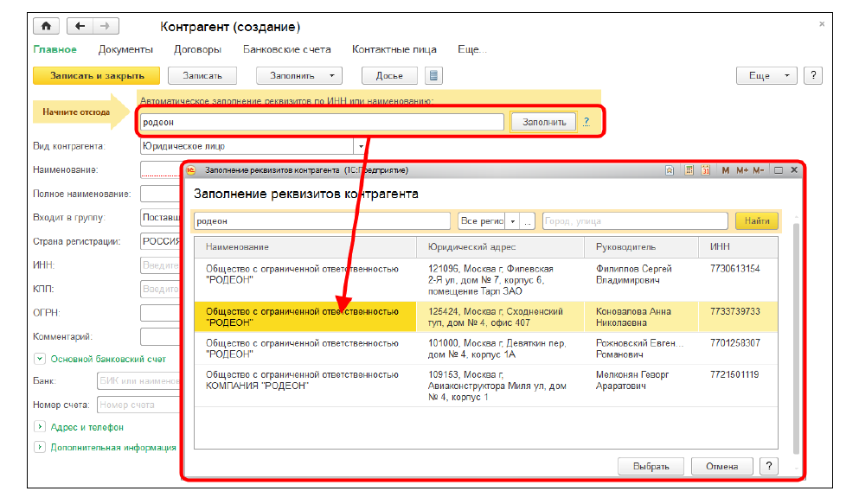Add dialog to favorites via star icon

point(670,170)
